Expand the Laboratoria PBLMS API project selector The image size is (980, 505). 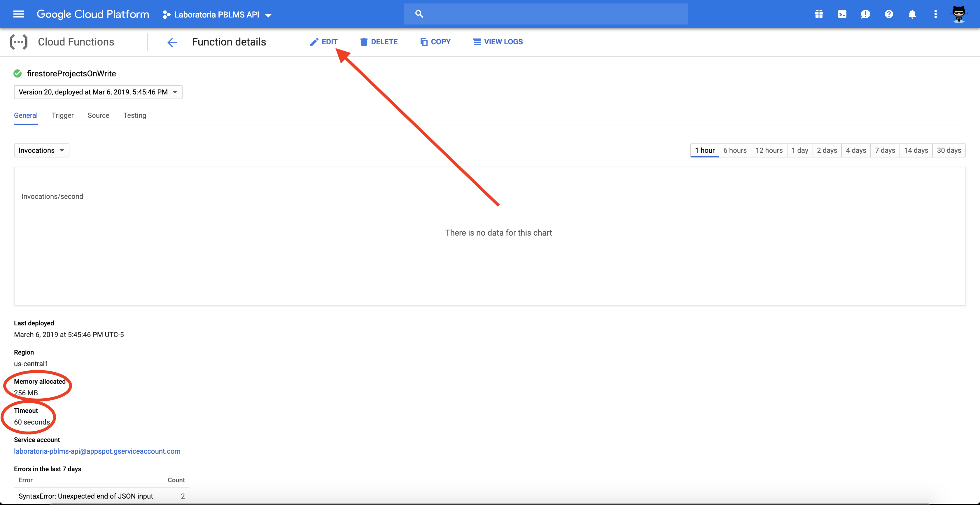(x=217, y=15)
